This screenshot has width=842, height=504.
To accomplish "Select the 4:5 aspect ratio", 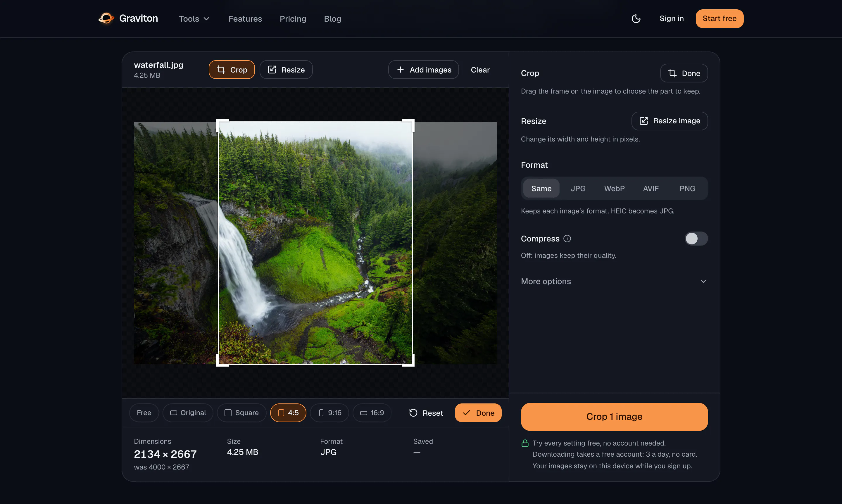I will [x=288, y=412].
